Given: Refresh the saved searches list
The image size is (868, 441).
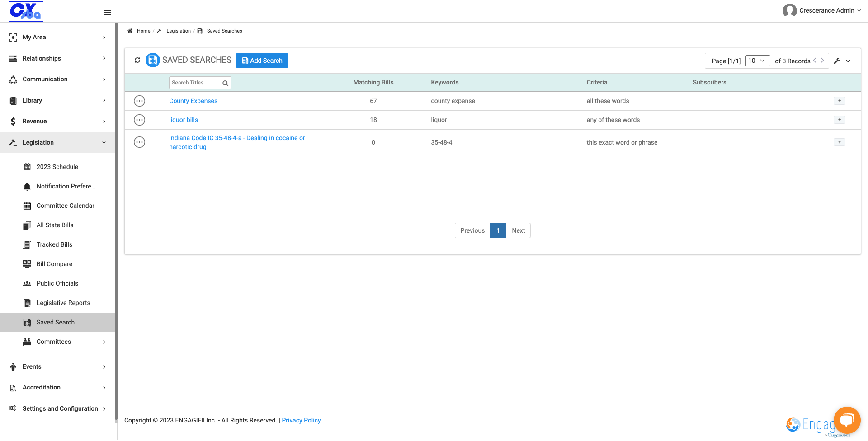Looking at the screenshot, I should click(137, 60).
